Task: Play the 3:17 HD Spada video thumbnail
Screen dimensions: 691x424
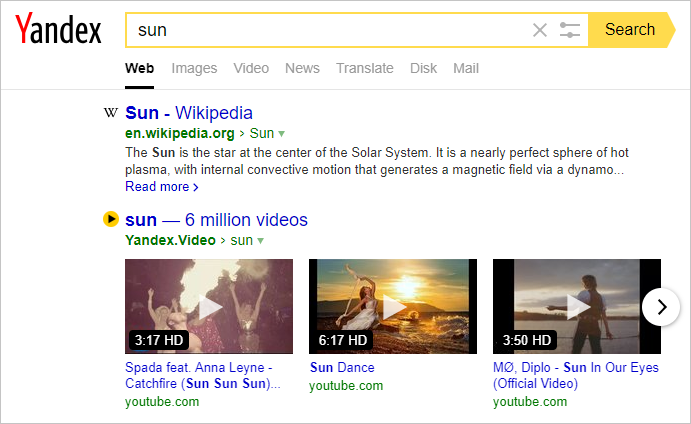Action: [x=209, y=306]
